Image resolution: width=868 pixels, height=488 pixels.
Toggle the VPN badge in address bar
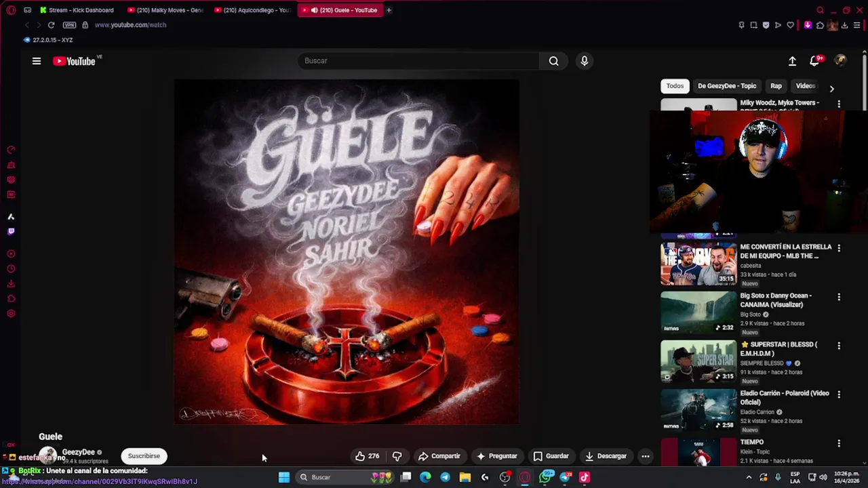point(69,25)
